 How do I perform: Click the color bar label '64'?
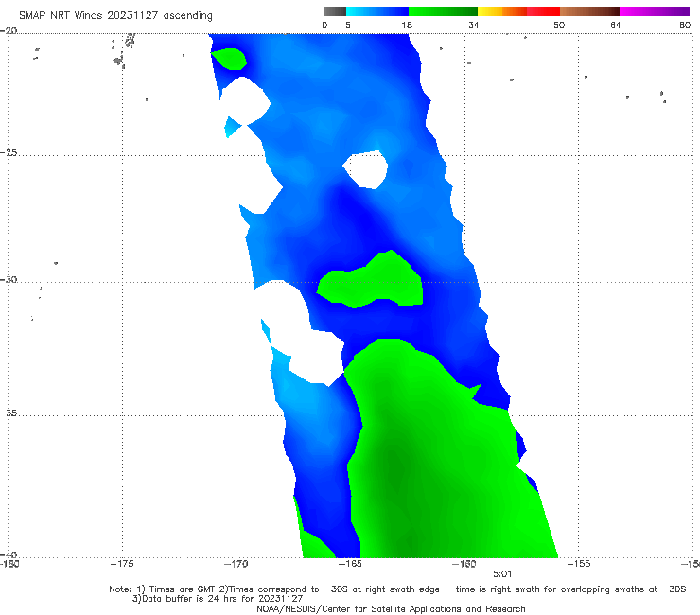616,25
